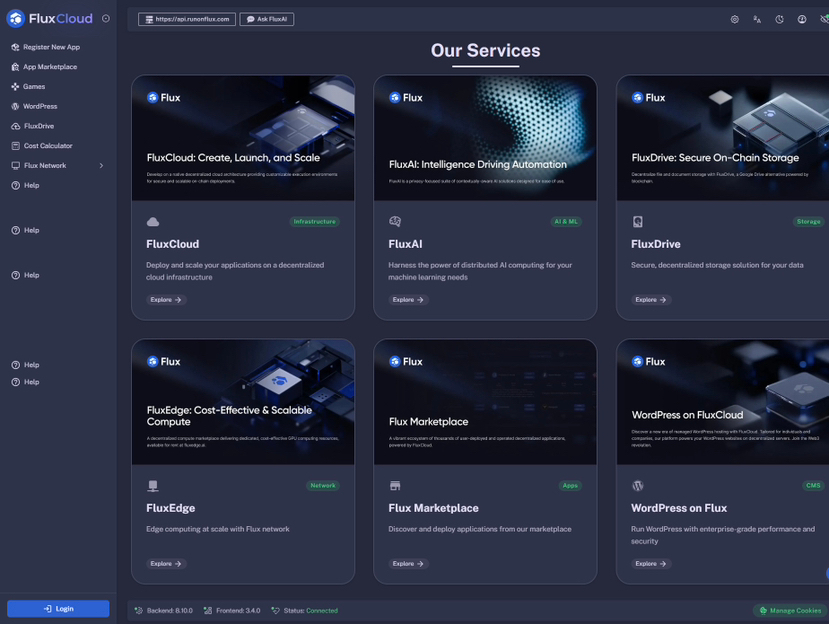
Task: Click 'Edge computing at scale with Flux network' text
Action: click(218, 529)
